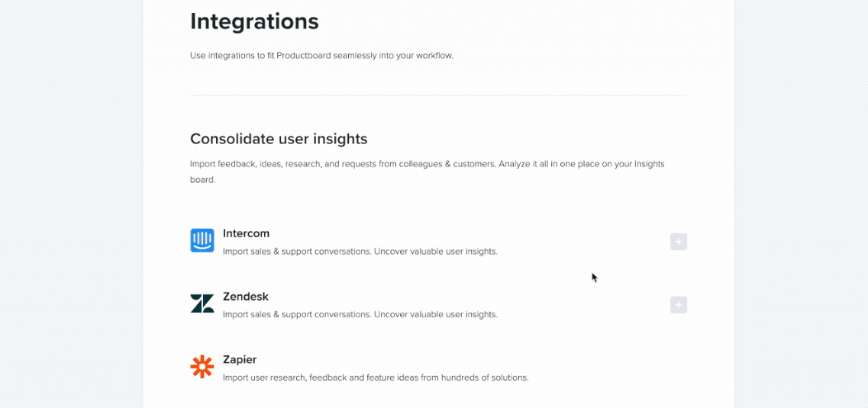
Task: Click the Consolidate user insights heading
Action: tap(279, 139)
